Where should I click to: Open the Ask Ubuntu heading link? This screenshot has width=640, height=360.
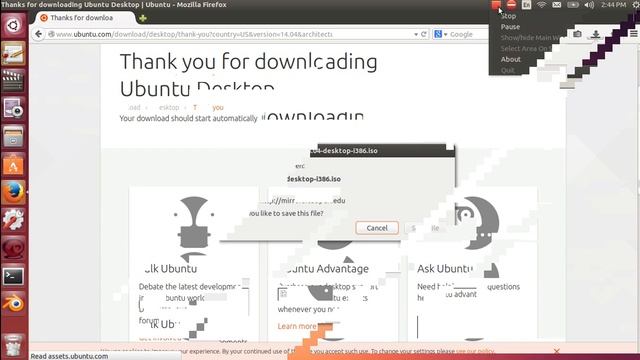click(x=445, y=269)
